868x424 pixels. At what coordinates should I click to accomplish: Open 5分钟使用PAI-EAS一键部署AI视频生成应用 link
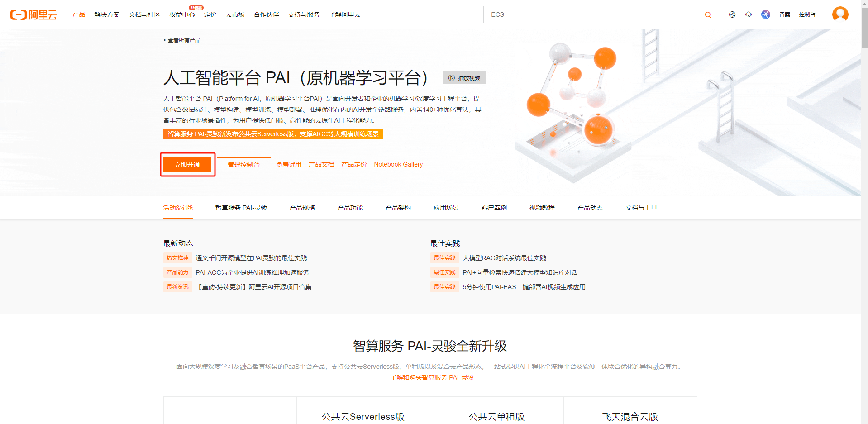click(x=524, y=287)
